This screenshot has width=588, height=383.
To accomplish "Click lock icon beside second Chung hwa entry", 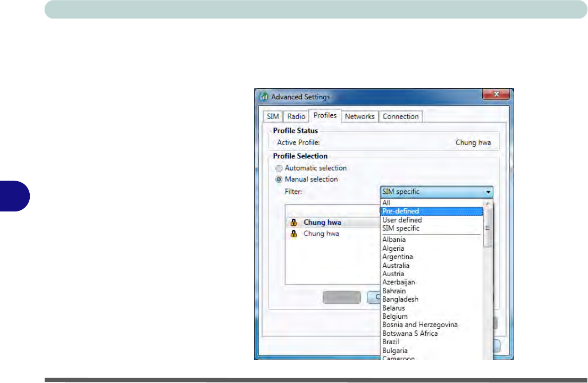I will click(293, 234).
